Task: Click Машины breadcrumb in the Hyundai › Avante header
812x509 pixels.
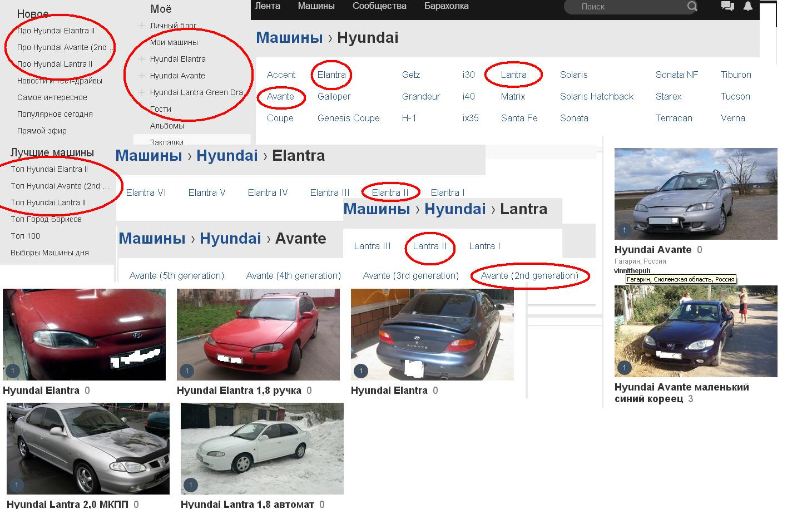Action: [152, 238]
